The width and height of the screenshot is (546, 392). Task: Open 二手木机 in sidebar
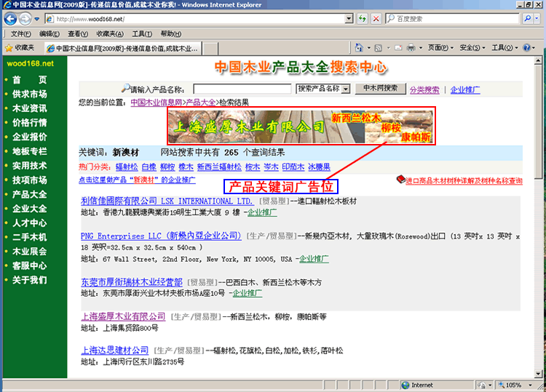click(x=30, y=237)
